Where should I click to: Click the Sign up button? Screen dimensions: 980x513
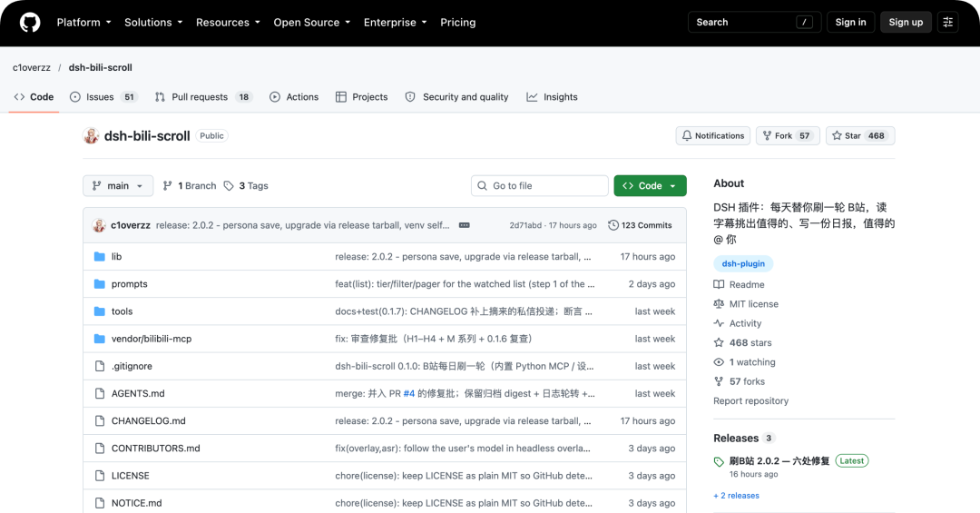click(906, 22)
